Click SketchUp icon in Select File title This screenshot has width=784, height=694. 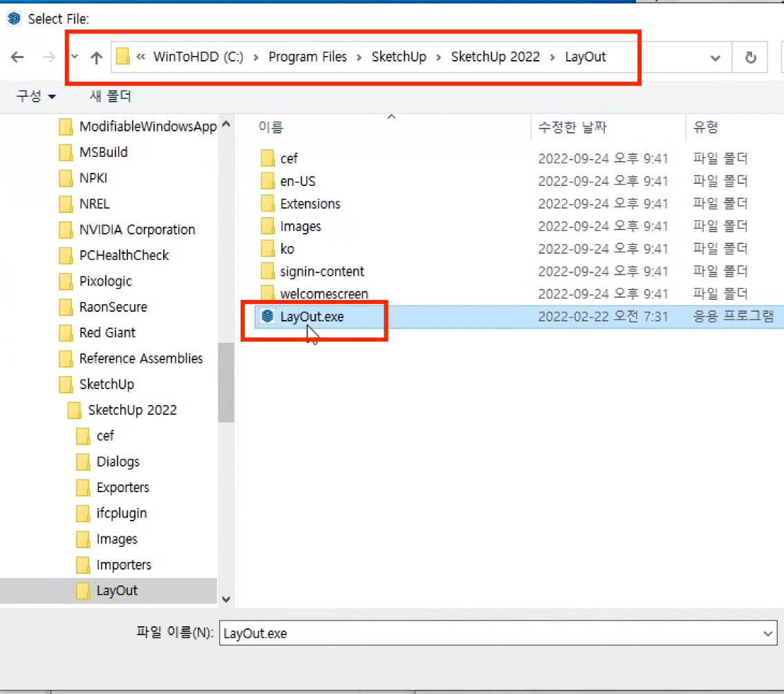coord(14,19)
